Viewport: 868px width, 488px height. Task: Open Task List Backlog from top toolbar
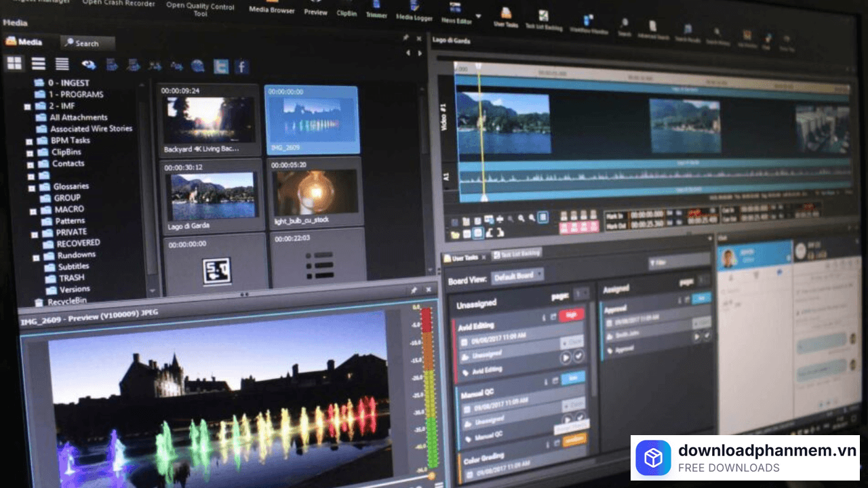[x=544, y=21]
